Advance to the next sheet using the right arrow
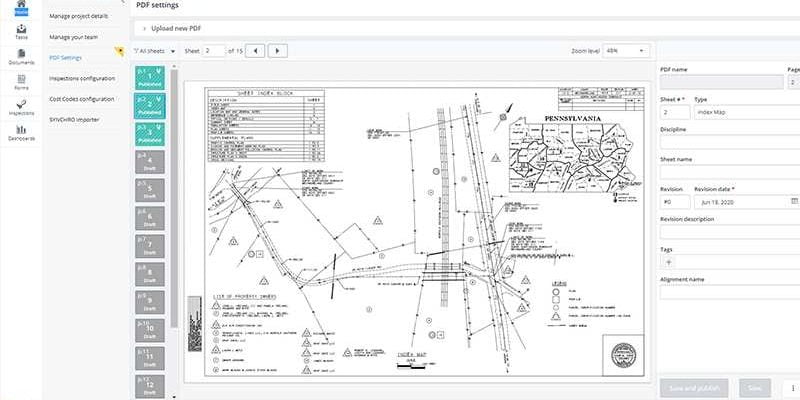Screen dimensions: 800x400 click(x=279, y=50)
